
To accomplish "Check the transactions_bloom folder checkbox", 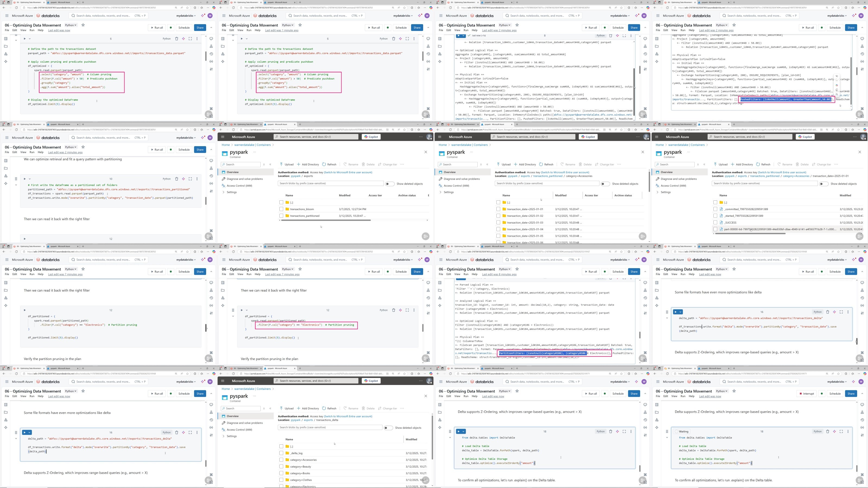I will coord(281,209).
